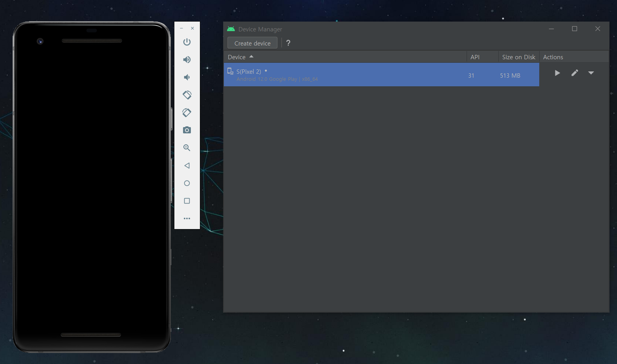Activate the emulator zoom tool
Screen dimensions: 617x364
tap(187, 148)
